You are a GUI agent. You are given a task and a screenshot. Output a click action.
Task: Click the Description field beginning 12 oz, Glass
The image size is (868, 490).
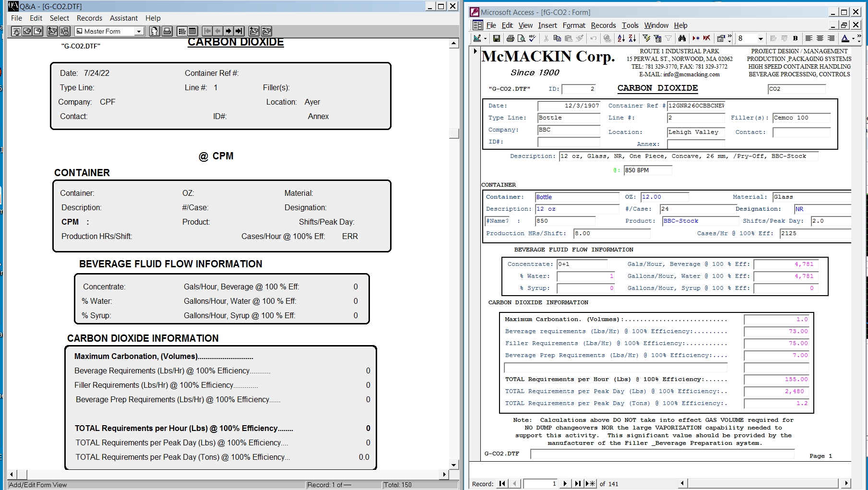[x=689, y=156]
